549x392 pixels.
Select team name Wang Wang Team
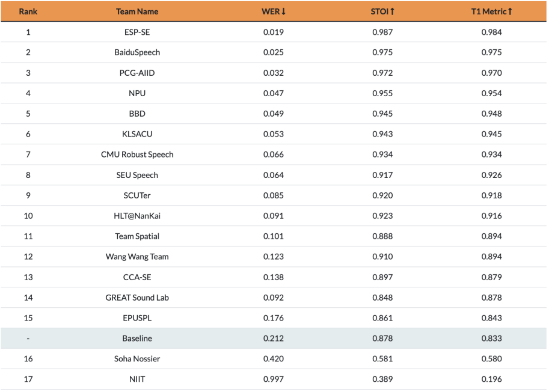pyautogui.click(x=137, y=257)
